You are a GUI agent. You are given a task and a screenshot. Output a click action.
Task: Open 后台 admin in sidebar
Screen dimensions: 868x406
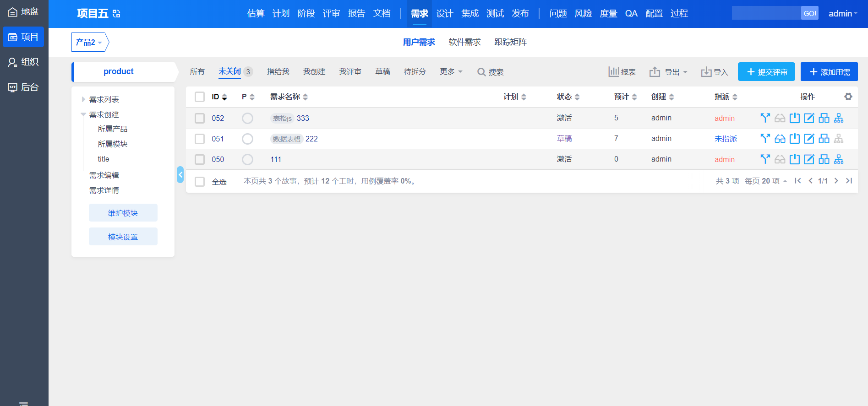point(23,87)
